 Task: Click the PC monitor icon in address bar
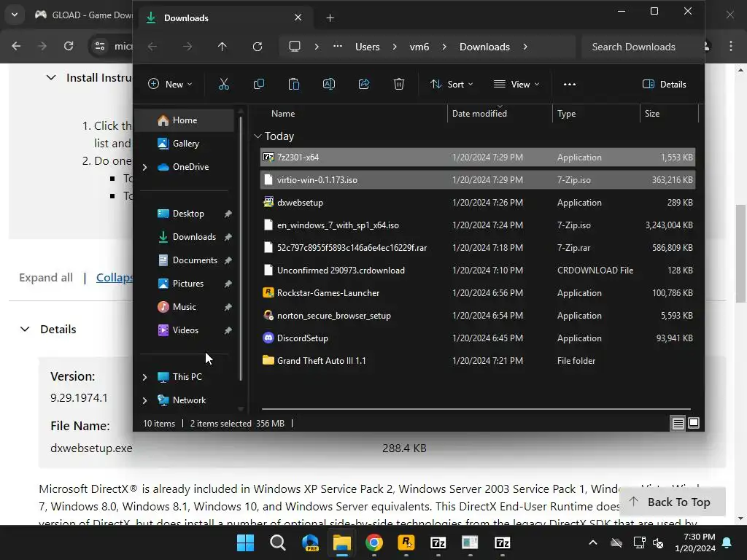[x=295, y=47]
